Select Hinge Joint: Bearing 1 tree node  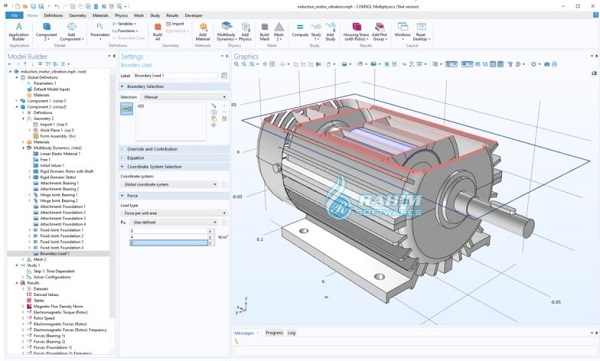coord(58,195)
